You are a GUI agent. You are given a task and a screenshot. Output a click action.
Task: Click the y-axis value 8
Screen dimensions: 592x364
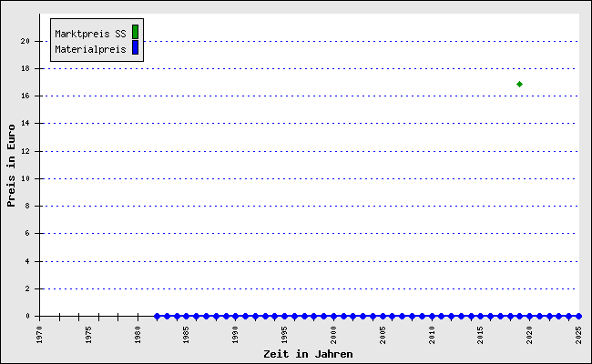(27, 206)
